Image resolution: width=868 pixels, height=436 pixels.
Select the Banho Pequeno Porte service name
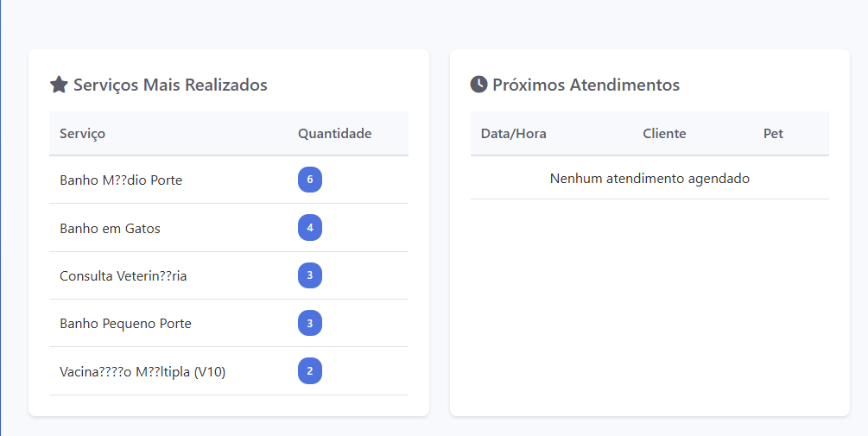click(125, 324)
